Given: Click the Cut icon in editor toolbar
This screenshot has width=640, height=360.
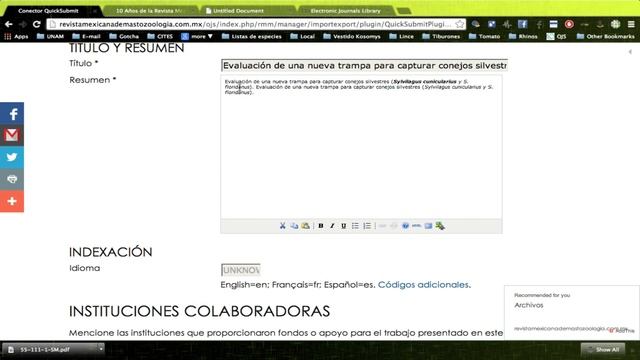Looking at the screenshot, I should [282, 226].
